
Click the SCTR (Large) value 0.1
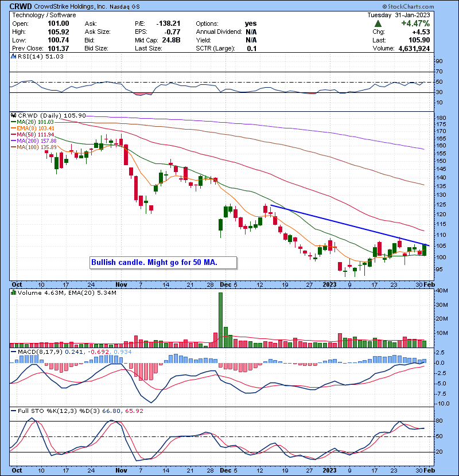(252, 49)
